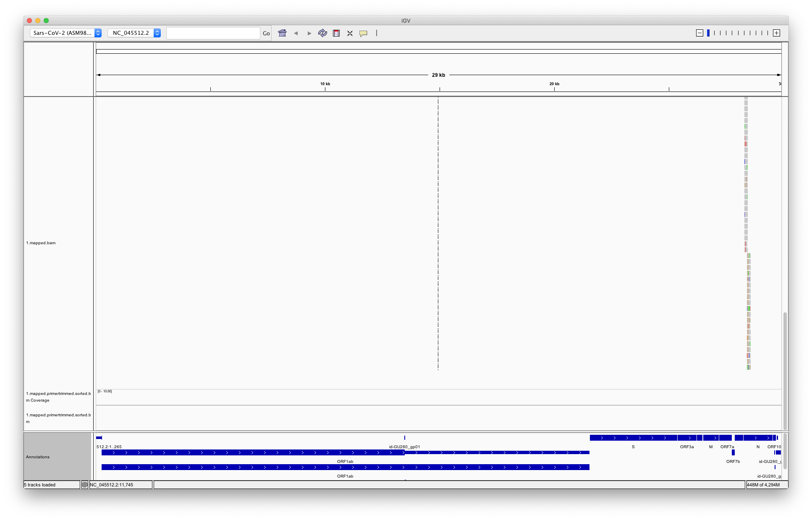
Task: Click the back navigation arrow
Action: coord(296,33)
